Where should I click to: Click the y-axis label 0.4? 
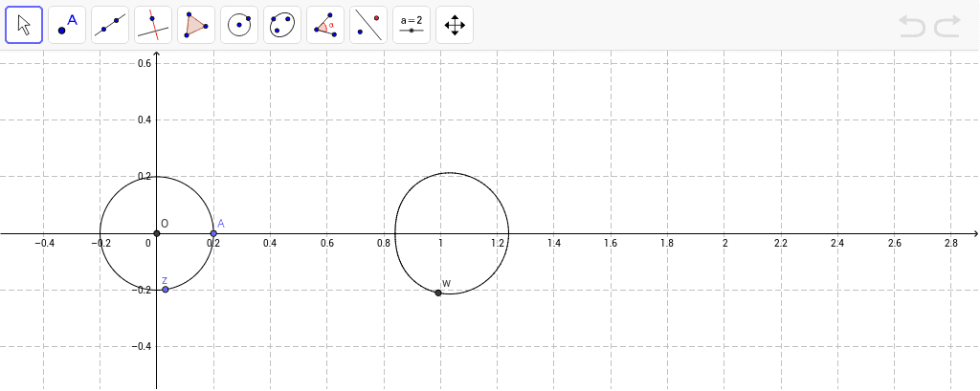point(145,119)
